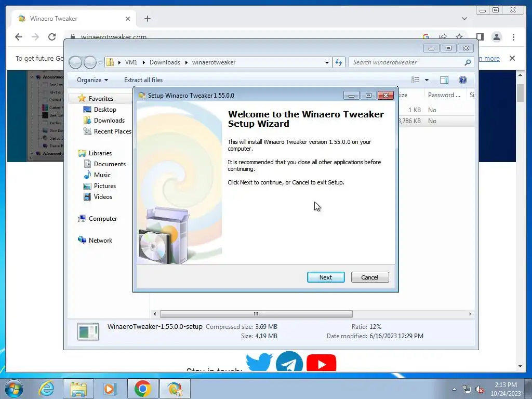Click the Explorer refresh address button
This screenshot has width=532, height=399.
tap(339, 62)
